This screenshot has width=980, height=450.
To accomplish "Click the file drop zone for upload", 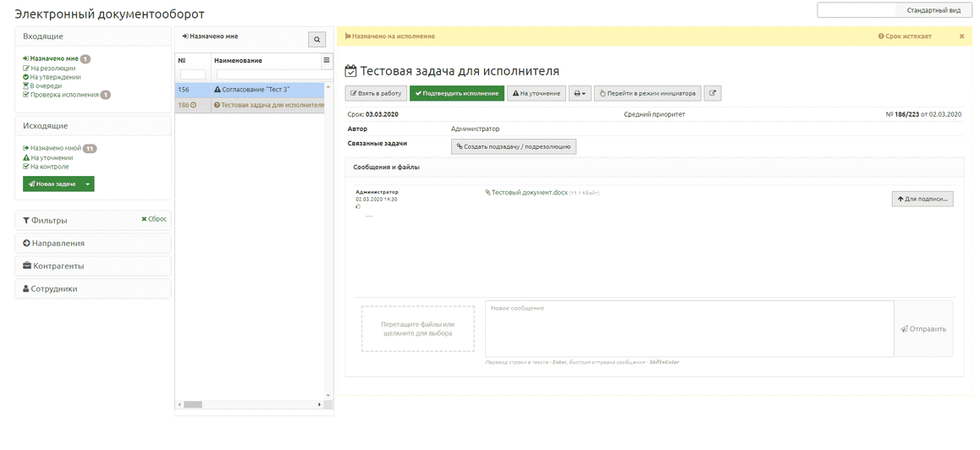I will 417,329.
